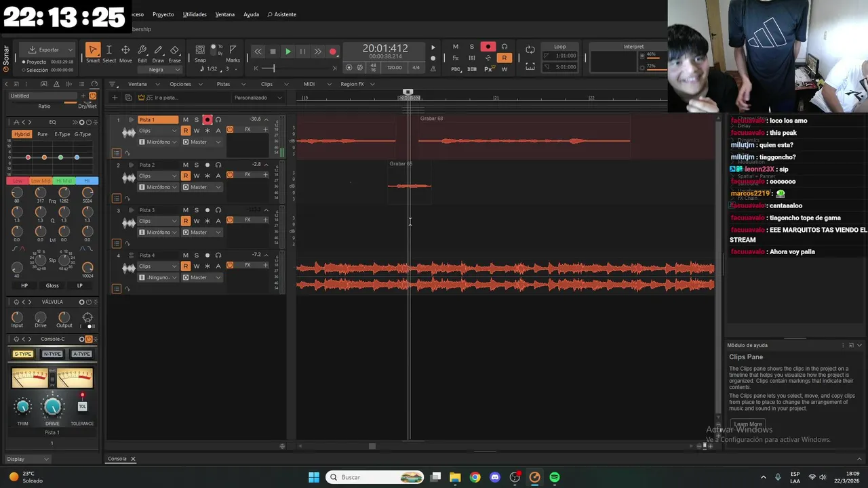This screenshot has width=868, height=488.
Task: Stop playback in the transport
Action: [x=273, y=52]
